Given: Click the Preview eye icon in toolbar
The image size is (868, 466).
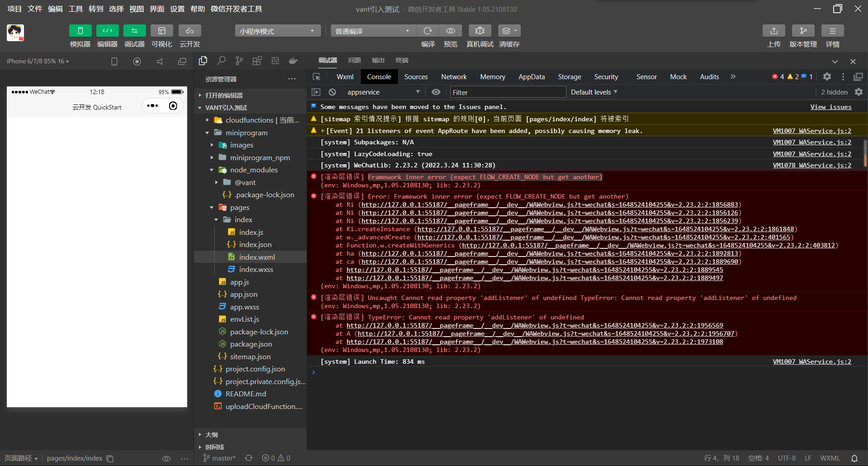Looking at the screenshot, I should [451, 31].
